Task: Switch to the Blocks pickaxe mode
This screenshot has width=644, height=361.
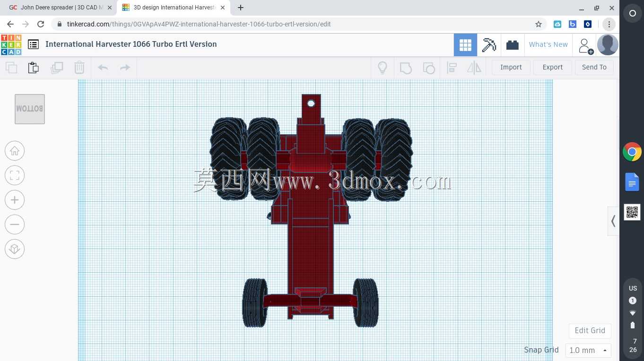Action: point(489,45)
